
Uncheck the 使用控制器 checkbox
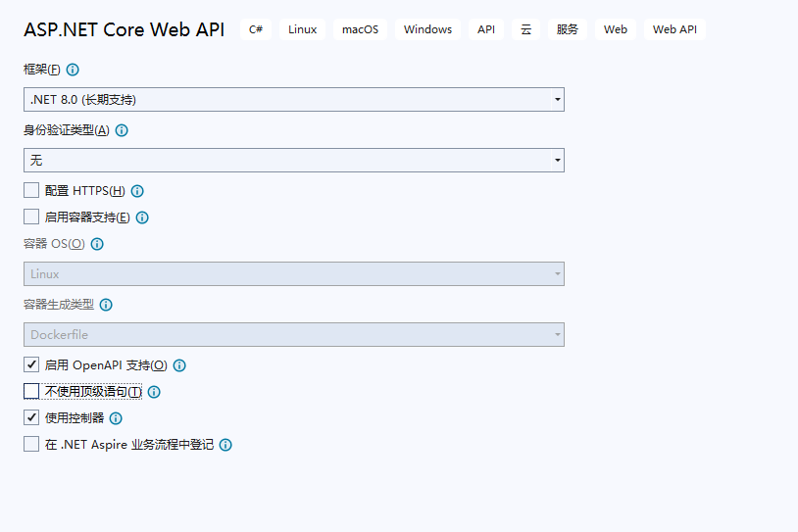(31, 417)
